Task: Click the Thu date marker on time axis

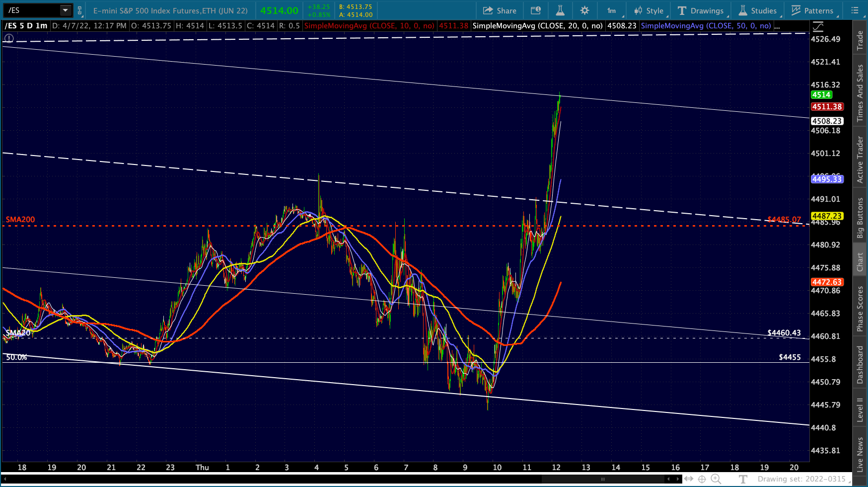Action: pos(202,467)
